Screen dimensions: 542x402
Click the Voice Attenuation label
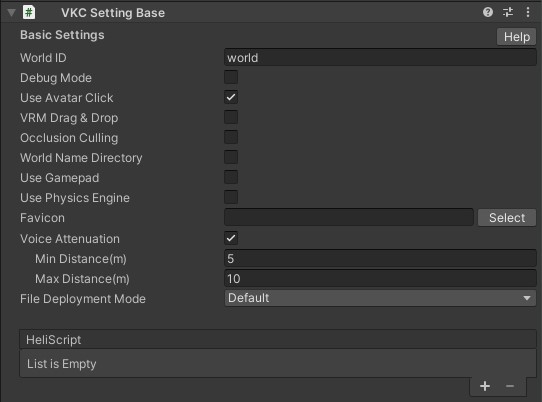[x=70, y=239]
